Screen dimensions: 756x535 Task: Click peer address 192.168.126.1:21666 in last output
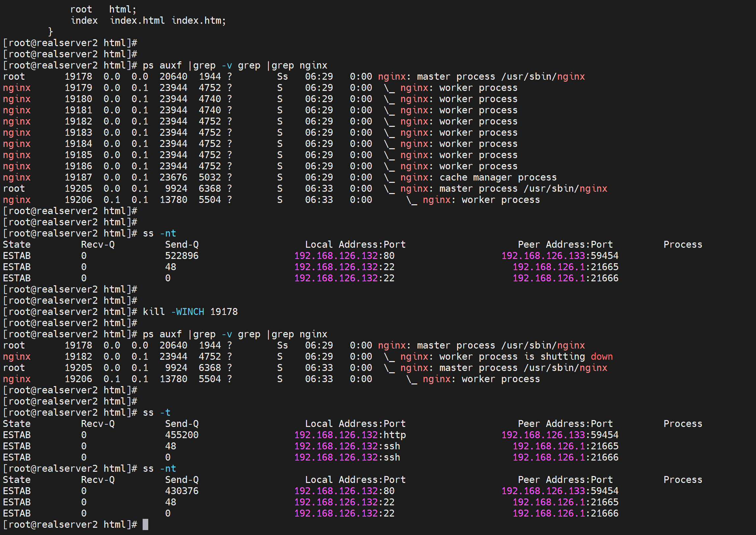click(x=565, y=513)
